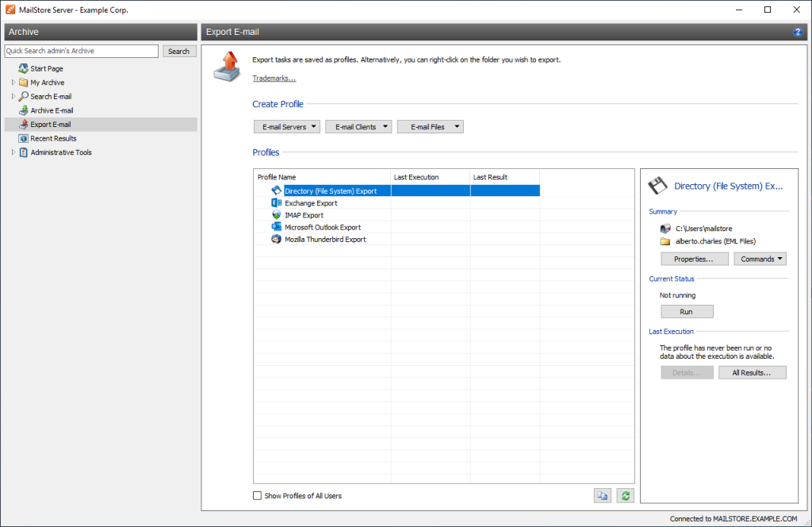Select the Search E-mail magnifier icon
The width and height of the screenshot is (812, 527).
tap(22, 96)
